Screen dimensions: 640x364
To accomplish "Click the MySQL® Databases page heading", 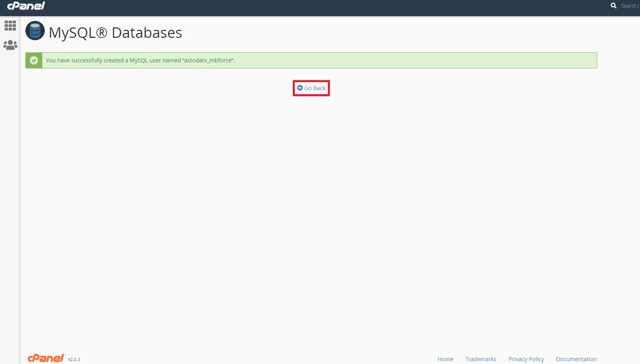I will [115, 33].
